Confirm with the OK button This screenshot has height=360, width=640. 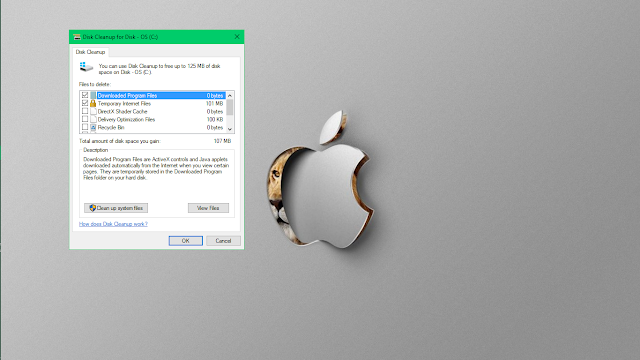pyautogui.click(x=186, y=241)
